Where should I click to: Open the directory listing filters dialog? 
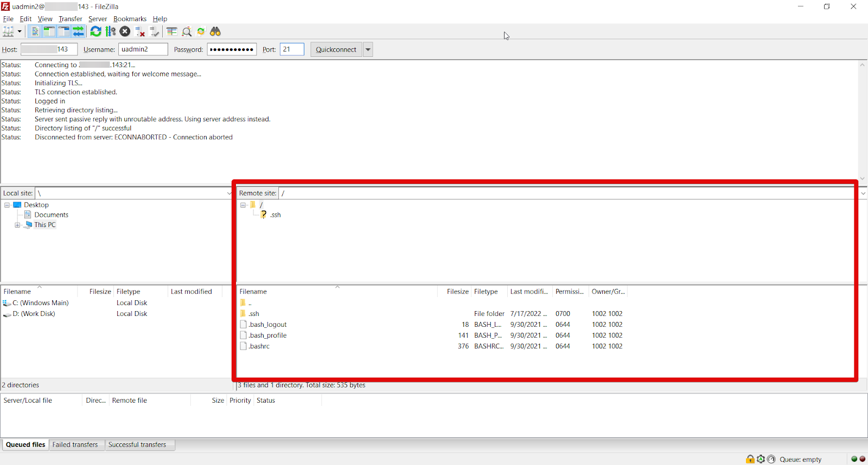172,31
